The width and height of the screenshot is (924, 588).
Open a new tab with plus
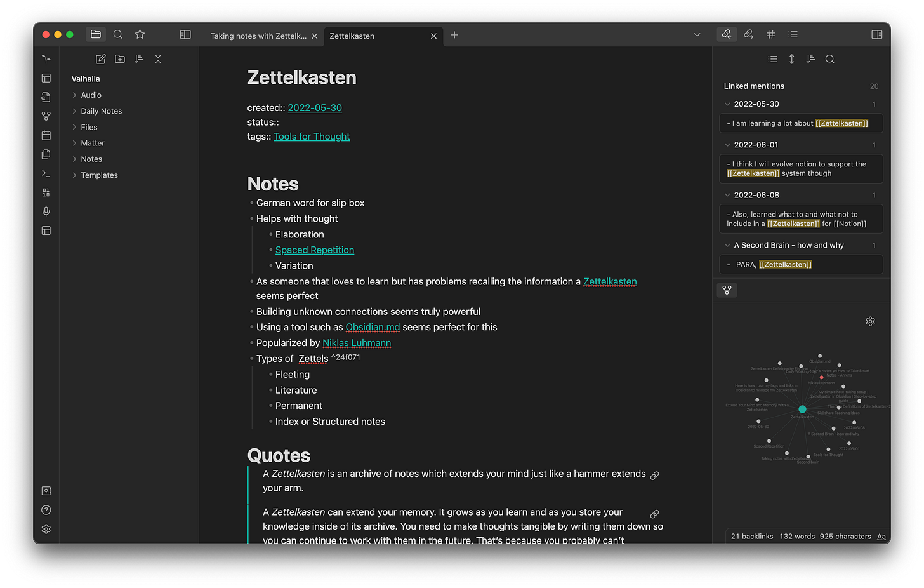pos(454,35)
